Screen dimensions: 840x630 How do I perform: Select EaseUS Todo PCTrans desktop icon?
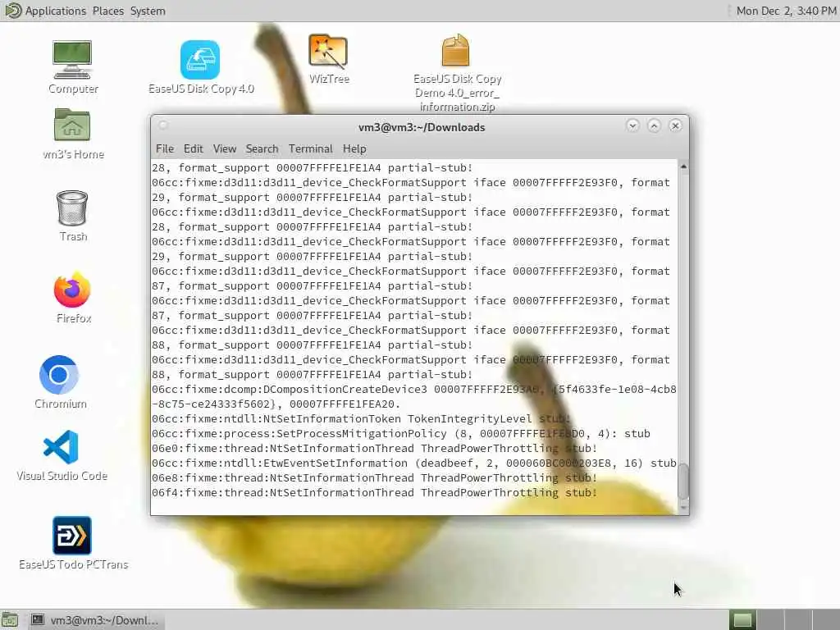73,543
